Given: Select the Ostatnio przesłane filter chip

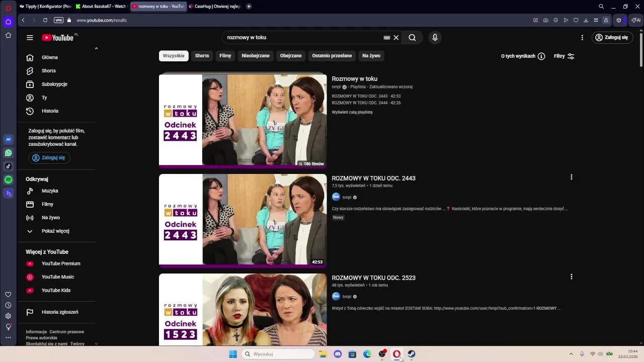Looking at the screenshot, I should [332, 56].
